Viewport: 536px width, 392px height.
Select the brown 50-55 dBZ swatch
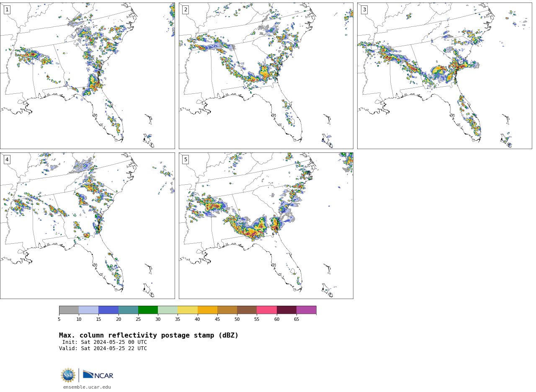click(247, 310)
